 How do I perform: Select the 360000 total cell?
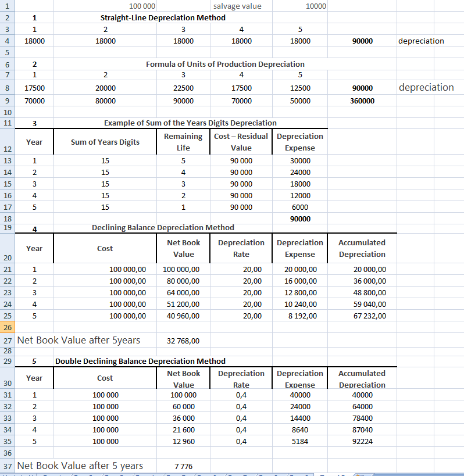[x=362, y=101]
